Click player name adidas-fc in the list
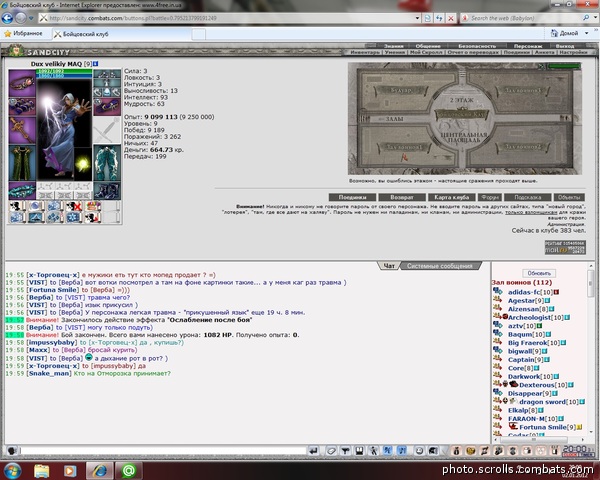The image size is (600, 480). [x=525, y=292]
